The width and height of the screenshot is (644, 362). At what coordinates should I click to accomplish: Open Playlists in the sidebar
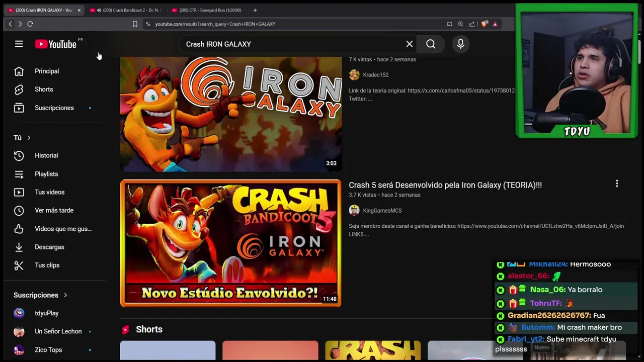pos(46,174)
